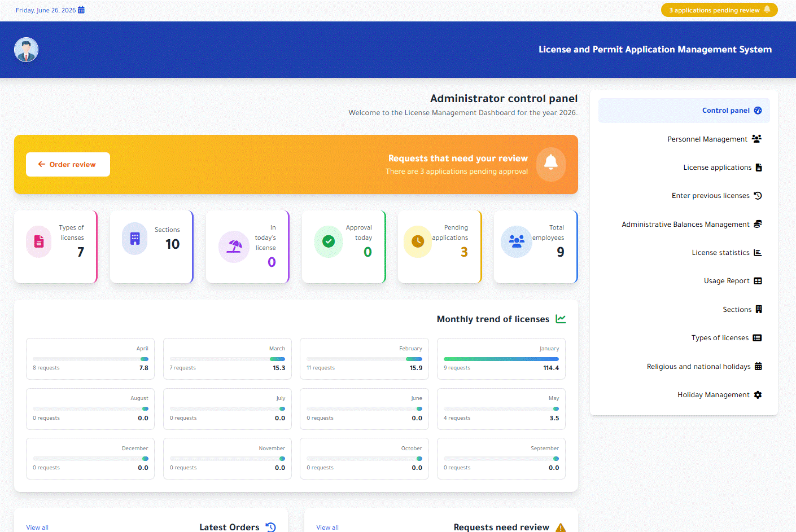The height and width of the screenshot is (532, 796).
Task: Click the Holiday Management gear icon
Action: [x=758, y=395]
